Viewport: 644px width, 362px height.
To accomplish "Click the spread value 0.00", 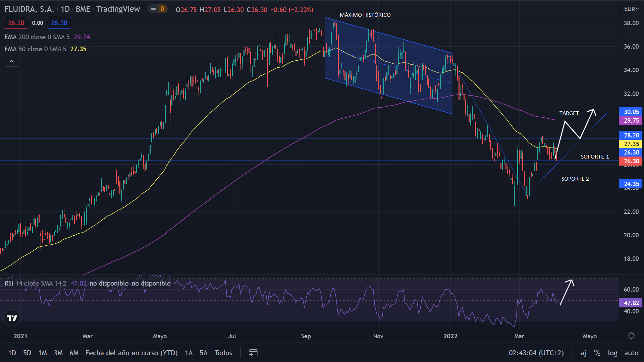I will pyautogui.click(x=38, y=23).
